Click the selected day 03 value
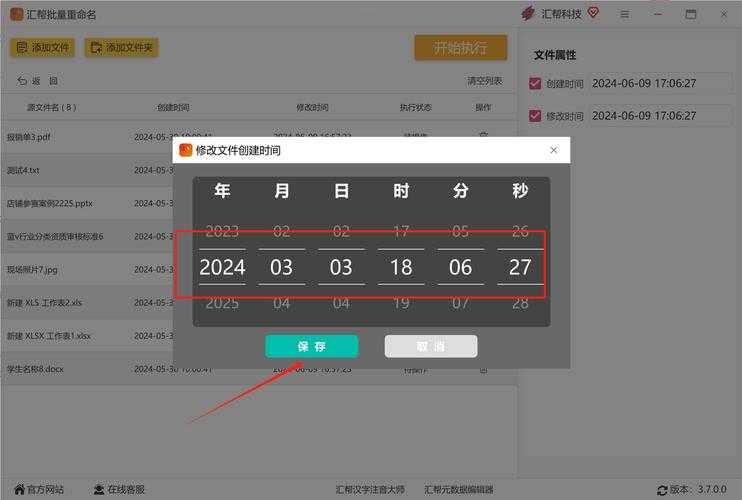This screenshot has width=742, height=500. coord(341,267)
